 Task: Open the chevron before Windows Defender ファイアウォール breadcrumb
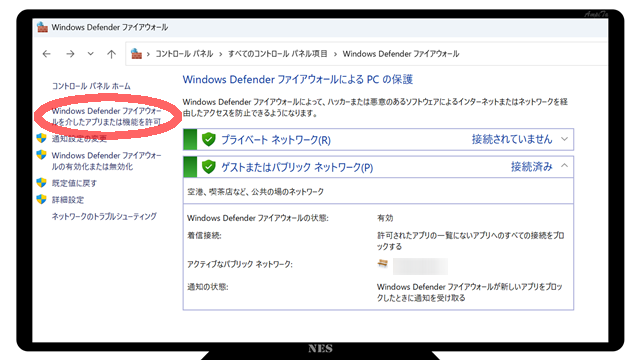pos(335,54)
